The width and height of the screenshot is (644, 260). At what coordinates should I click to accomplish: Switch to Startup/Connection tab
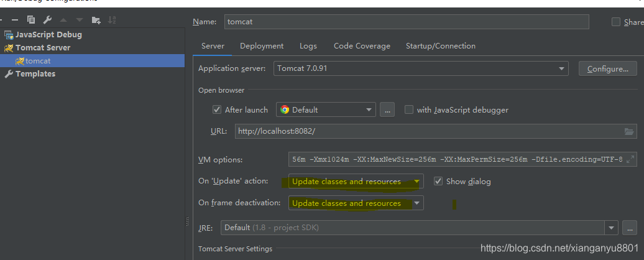(441, 46)
